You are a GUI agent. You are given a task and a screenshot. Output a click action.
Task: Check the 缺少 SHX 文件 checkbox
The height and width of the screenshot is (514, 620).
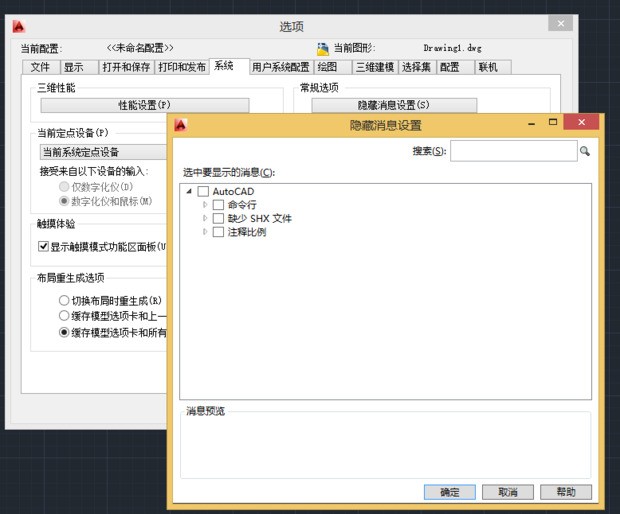(218, 218)
